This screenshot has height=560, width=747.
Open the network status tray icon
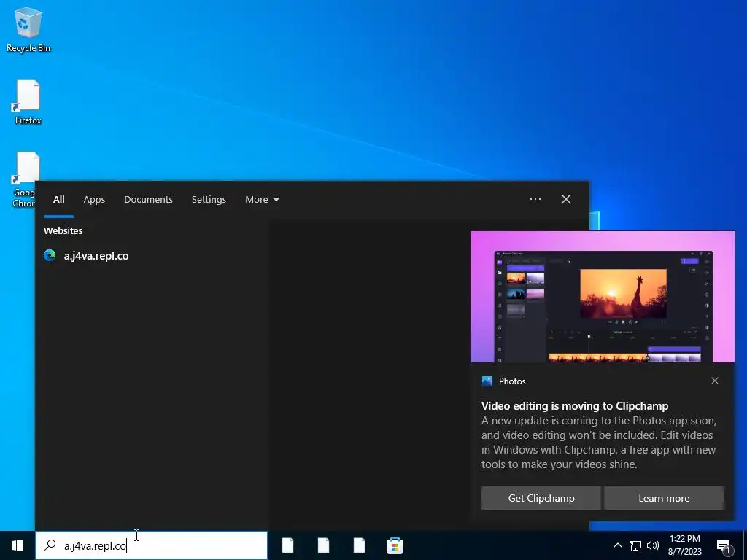(635, 545)
